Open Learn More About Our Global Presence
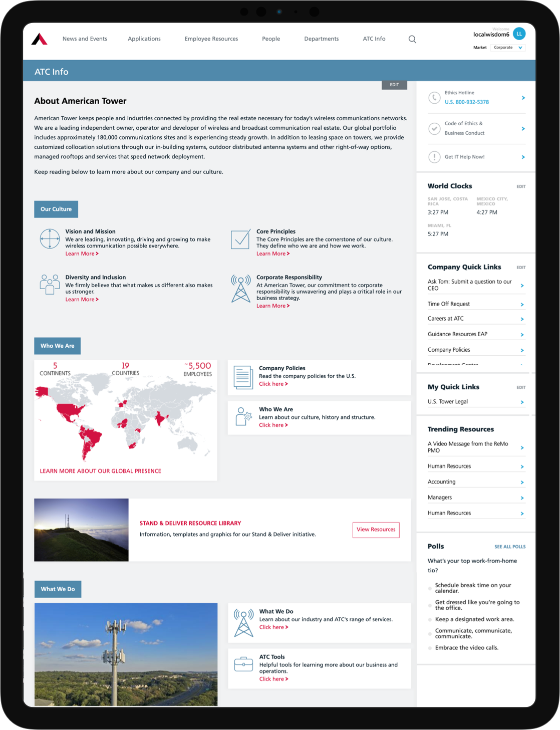This screenshot has width=560, height=730. tap(101, 471)
